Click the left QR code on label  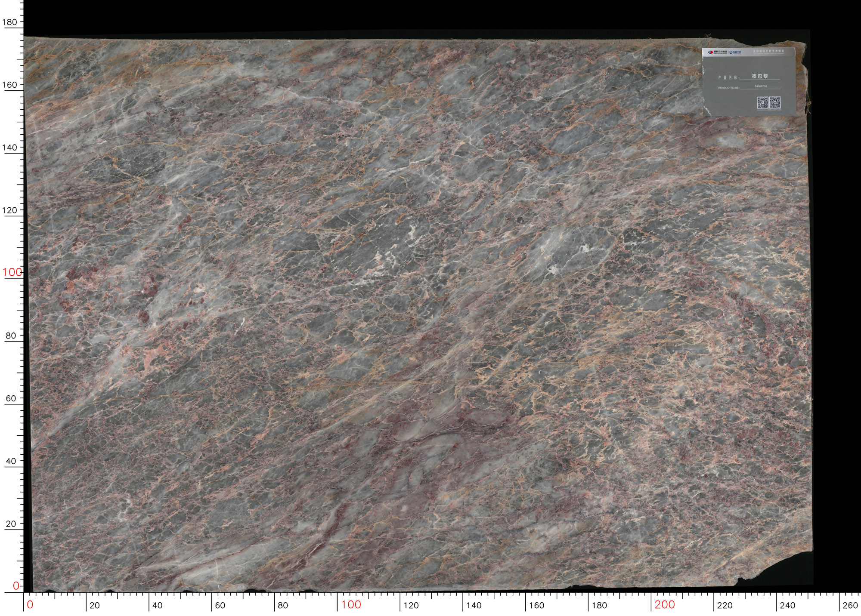tap(762, 102)
